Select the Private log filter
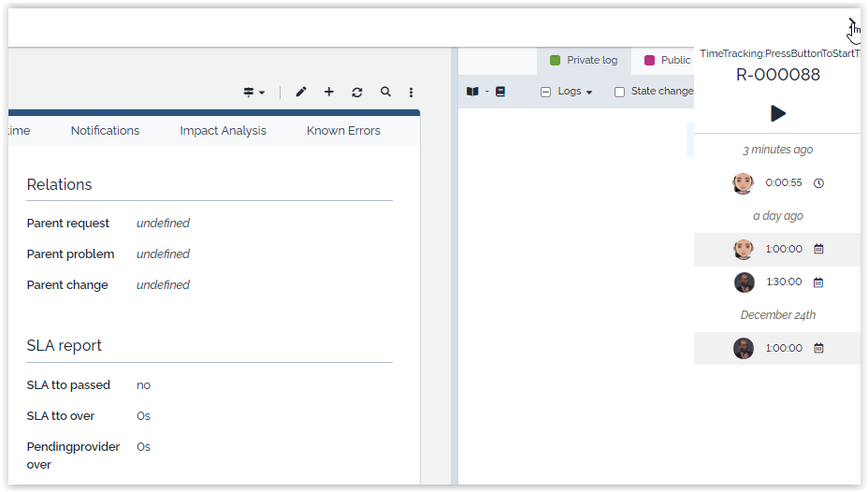868x492 pixels. pyautogui.click(x=584, y=60)
